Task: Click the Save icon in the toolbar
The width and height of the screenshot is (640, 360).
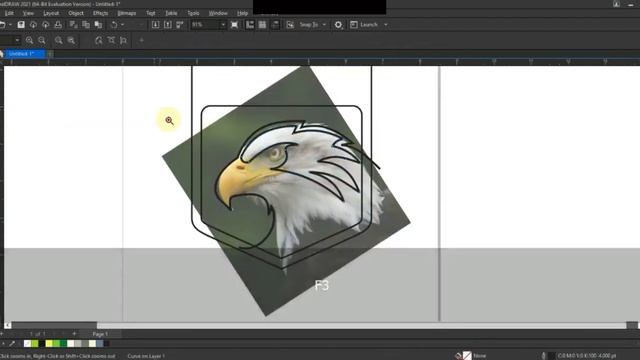Action: point(21,25)
